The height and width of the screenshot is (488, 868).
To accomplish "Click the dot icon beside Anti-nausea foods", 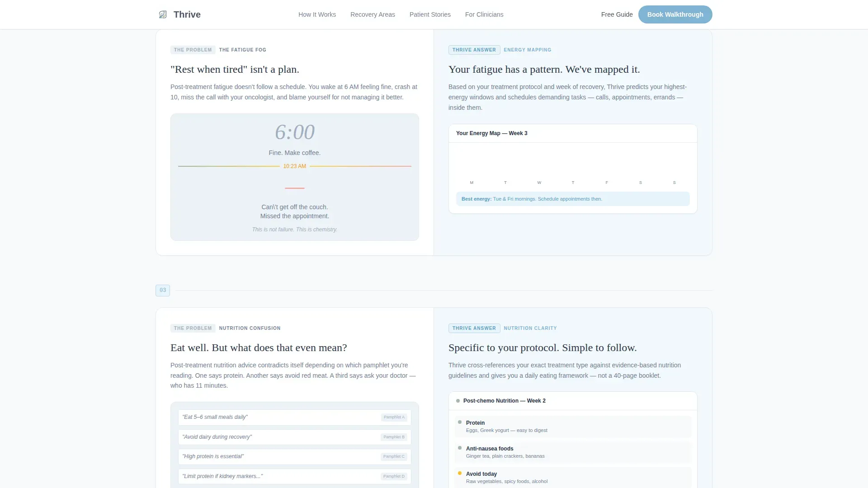I will pos(460,448).
